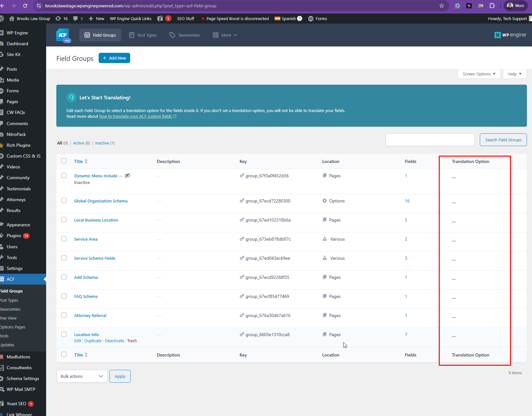Sort by Title in the header row
Viewport: 532px width, 416px height.
[81, 161]
